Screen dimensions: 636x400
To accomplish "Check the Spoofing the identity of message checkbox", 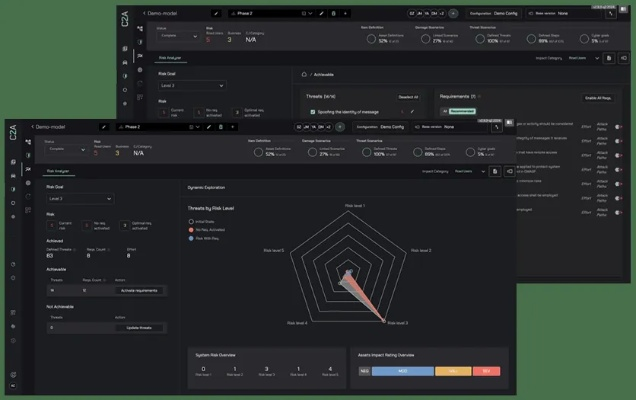I will (311, 111).
